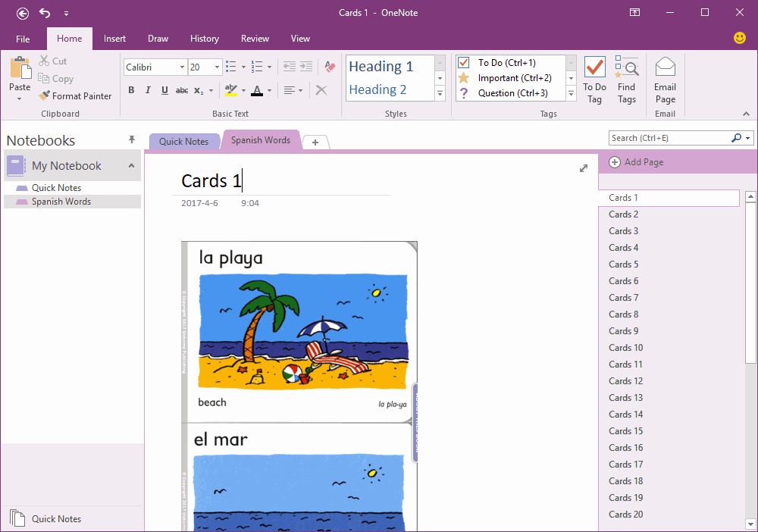Image resolution: width=758 pixels, height=532 pixels.
Task: Collapse the ribbon with the chevron
Action: click(x=746, y=114)
